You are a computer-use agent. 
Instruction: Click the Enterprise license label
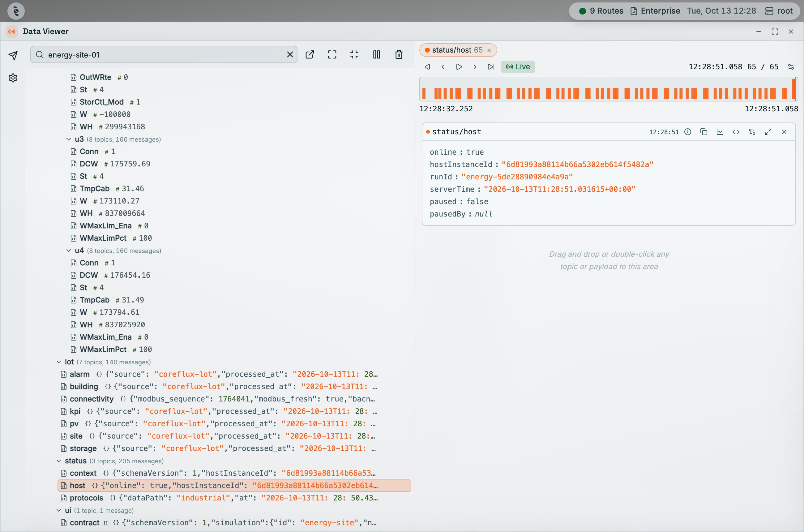tap(655, 11)
